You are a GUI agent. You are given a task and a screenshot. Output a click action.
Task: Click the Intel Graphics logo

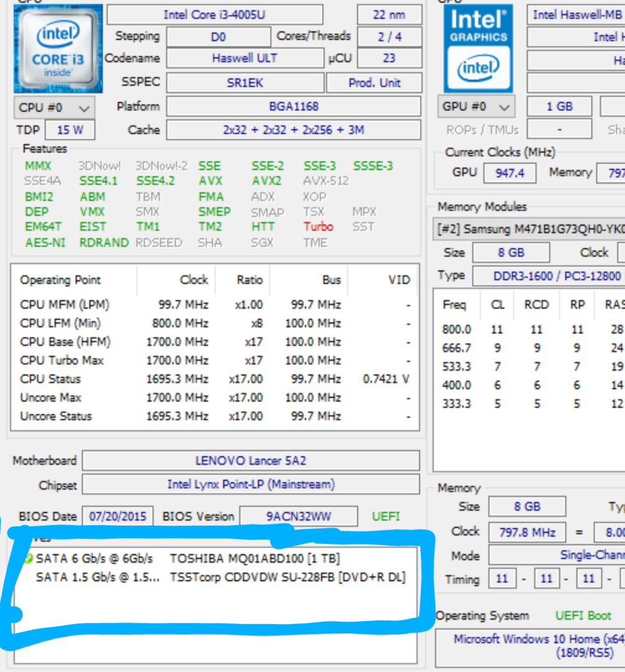coord(478,49)
